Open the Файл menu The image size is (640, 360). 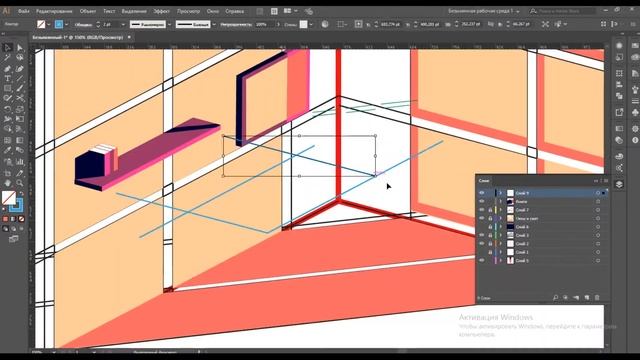pyautogui.click(x=24, y=11)
